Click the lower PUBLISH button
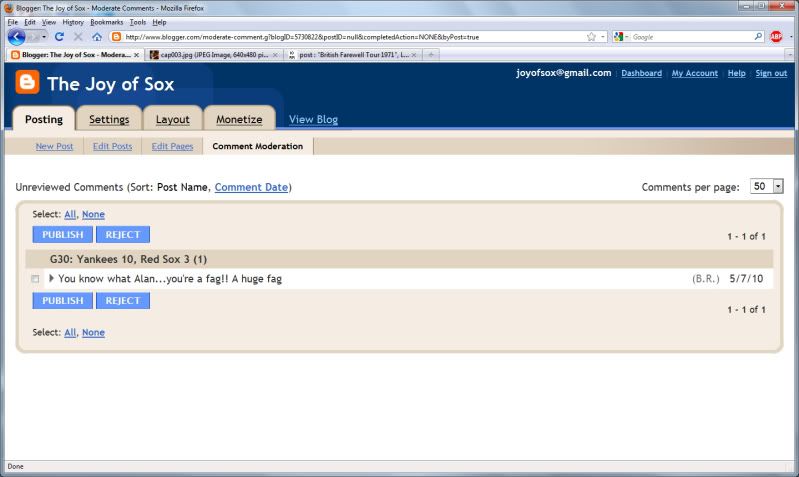 (63, 300)
